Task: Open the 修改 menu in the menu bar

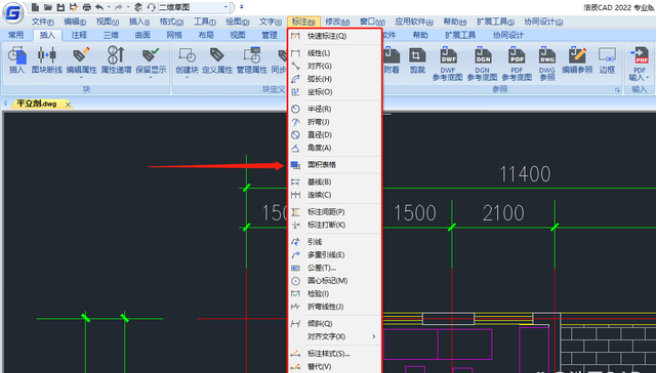Action: tap(337, 21)
